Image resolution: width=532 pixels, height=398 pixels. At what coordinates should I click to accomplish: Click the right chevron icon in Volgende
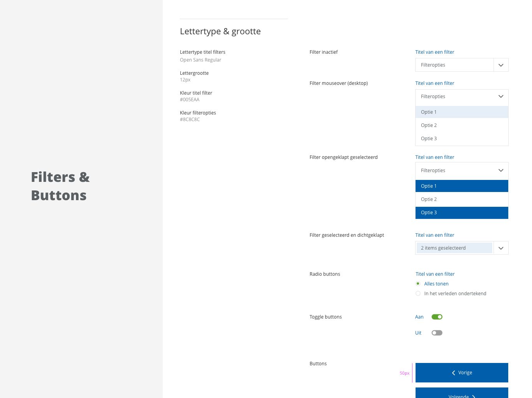pyautogui.click(x=474, y=396)
